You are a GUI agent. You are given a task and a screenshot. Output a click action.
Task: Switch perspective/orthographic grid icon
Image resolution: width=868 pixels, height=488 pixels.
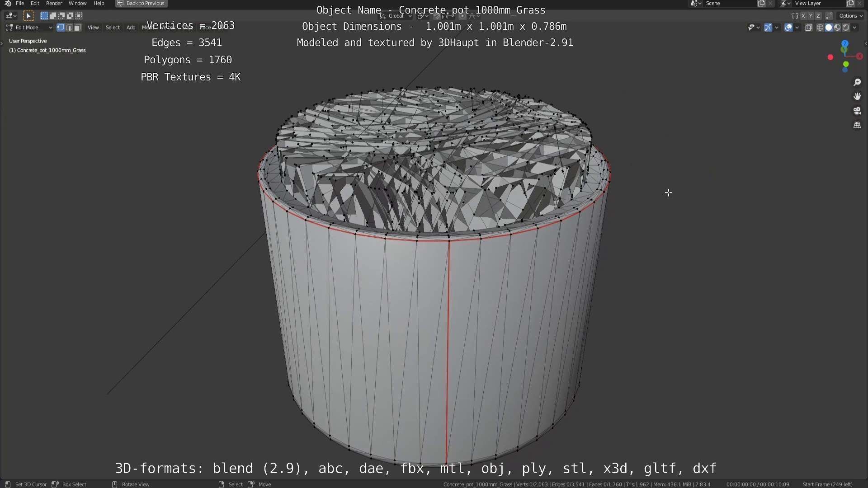point(857,125)
